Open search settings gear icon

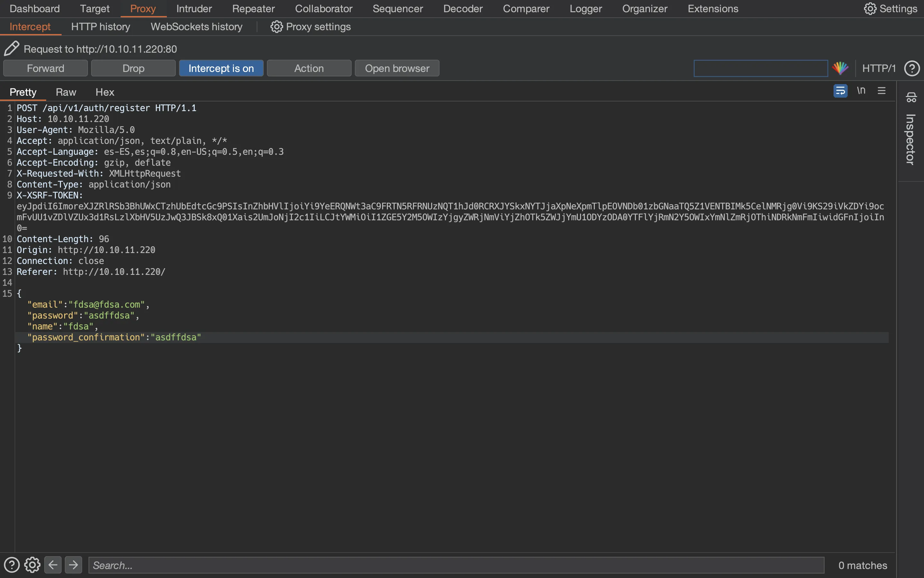(x=32, y=565)
